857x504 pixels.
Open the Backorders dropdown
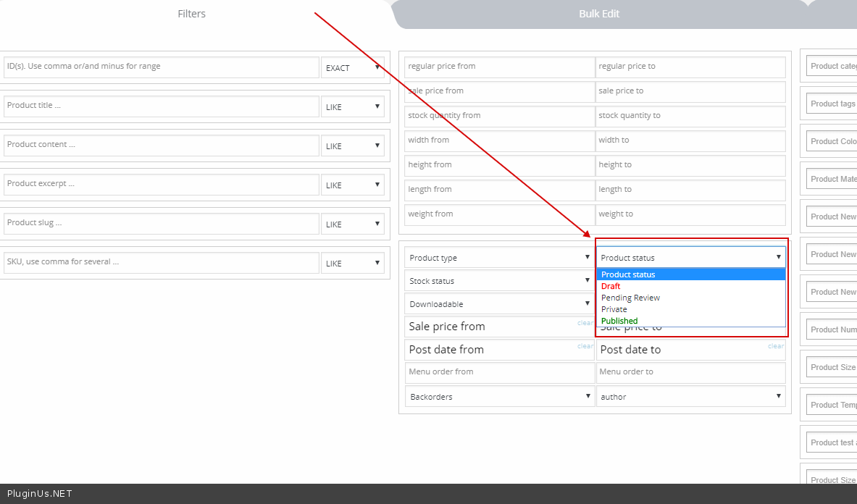coord(499,397)
